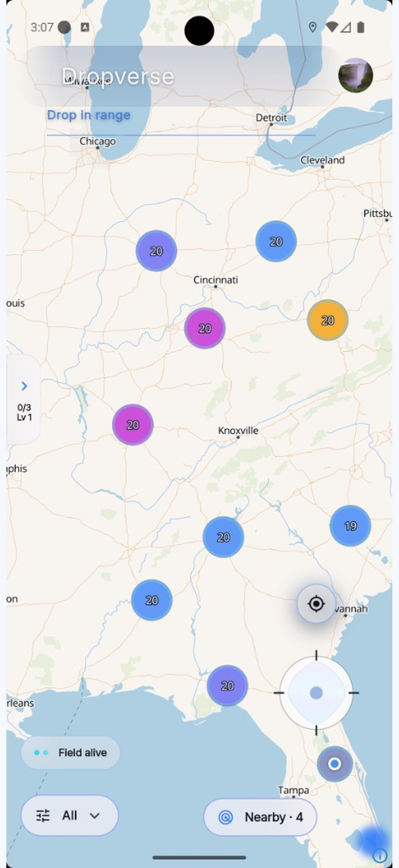Open blue cluster 20 south of Knoxville
The width and height of the screenshot is (399, 868).
[x=223, y=537]
